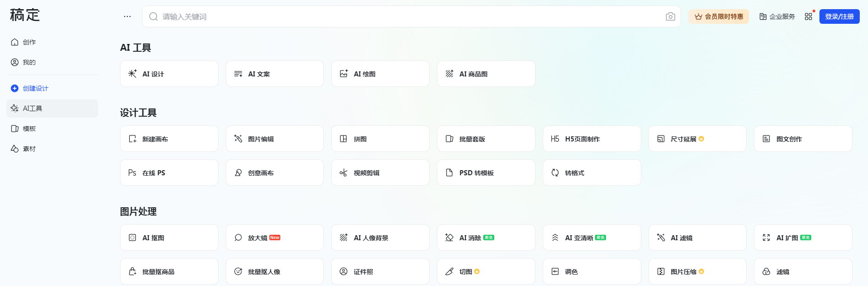Image resolution: width=868 pixels, height=286 pixels.
Task: Click the 拼图 collage tool
Action: coord(380,139)
